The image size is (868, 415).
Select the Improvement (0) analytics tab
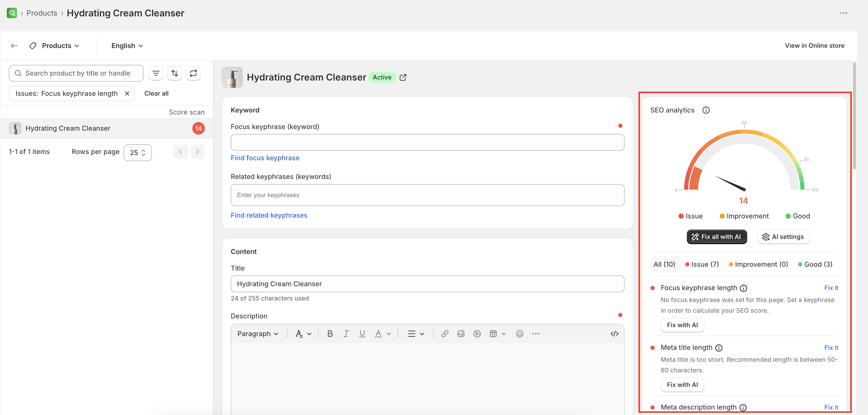click(x=759, y=264)
